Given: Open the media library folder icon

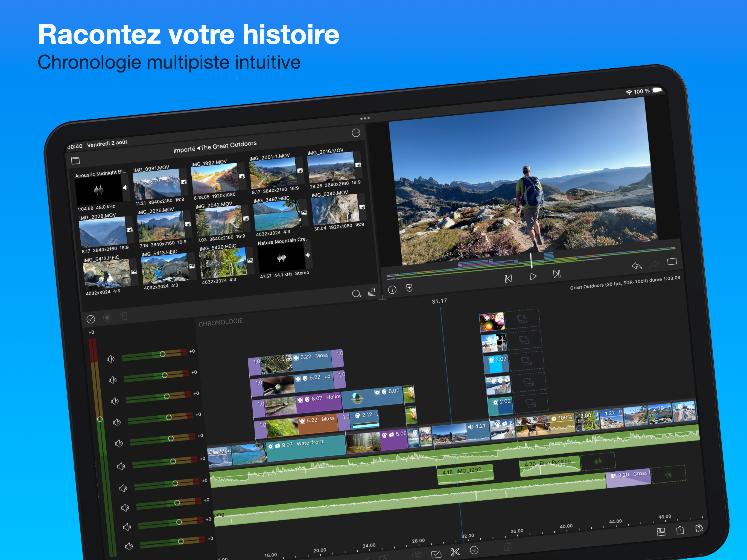Looking at the screenshot, I should pos(75,161).
